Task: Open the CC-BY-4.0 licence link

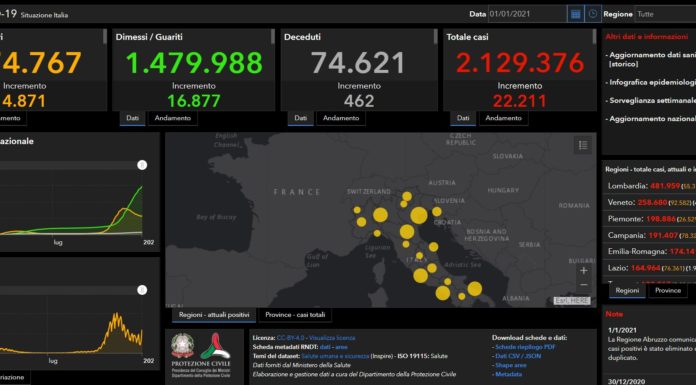Action: pos(291,338)
